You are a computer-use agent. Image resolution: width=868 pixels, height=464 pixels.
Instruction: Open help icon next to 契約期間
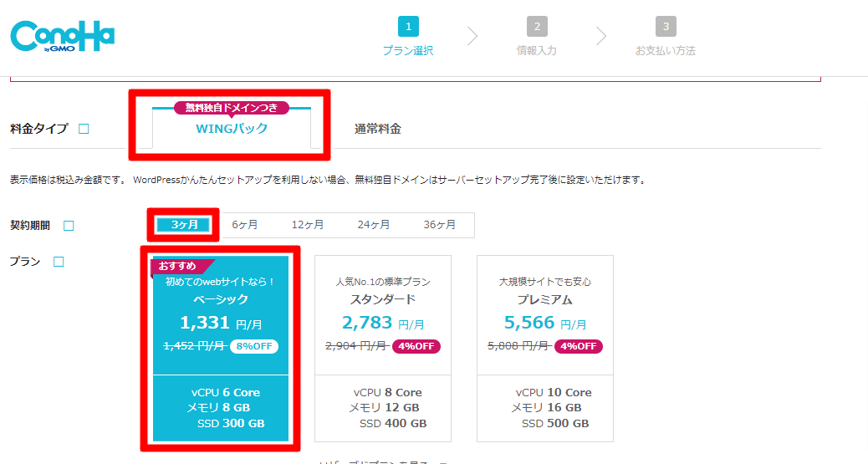[x=69, y=226]
